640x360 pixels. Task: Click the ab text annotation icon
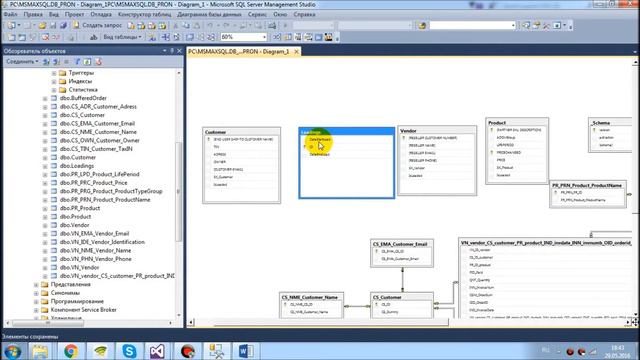click(93, 37)
